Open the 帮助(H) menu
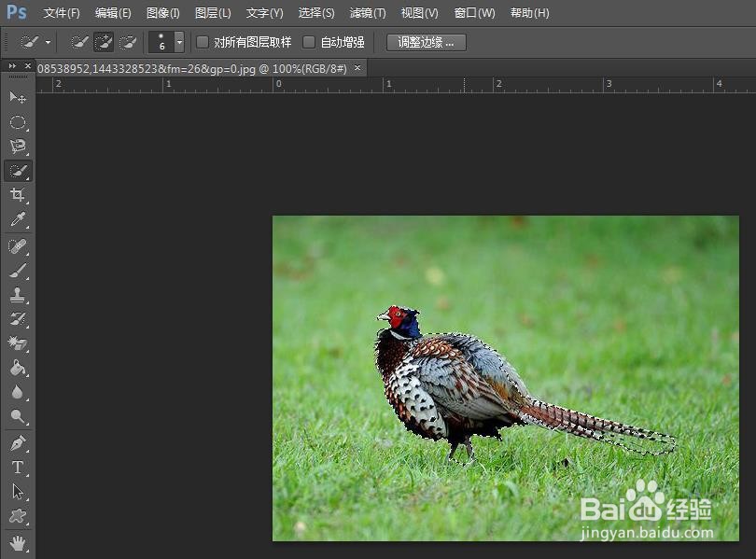The height and width of the screenshot is (559, 756). pos(530,13)
